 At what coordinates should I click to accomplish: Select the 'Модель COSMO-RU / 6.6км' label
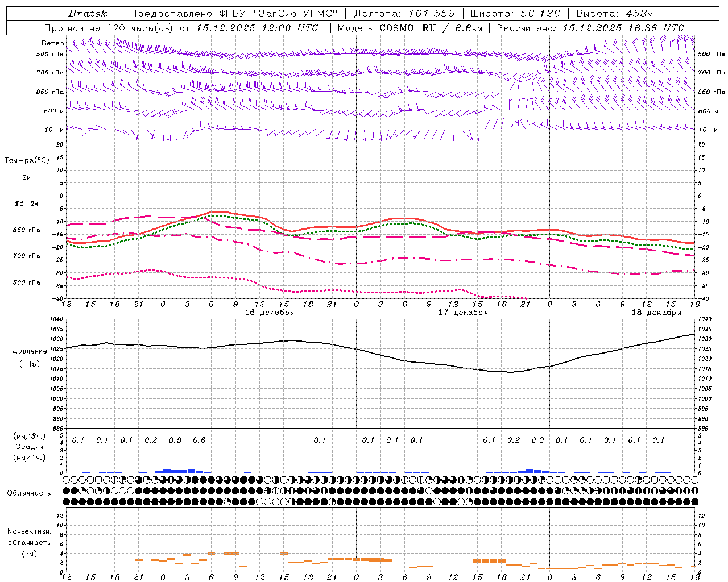click(x=410, y=28)
